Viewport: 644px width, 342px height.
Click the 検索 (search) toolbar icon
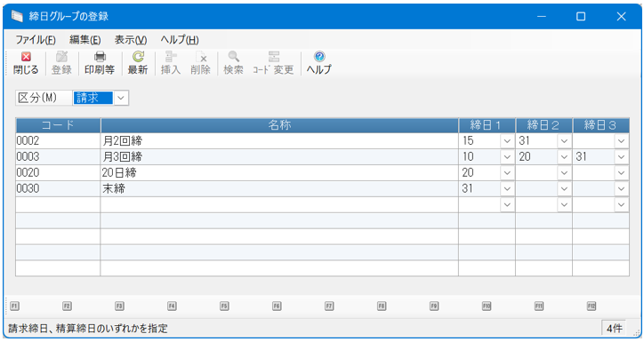233,63
